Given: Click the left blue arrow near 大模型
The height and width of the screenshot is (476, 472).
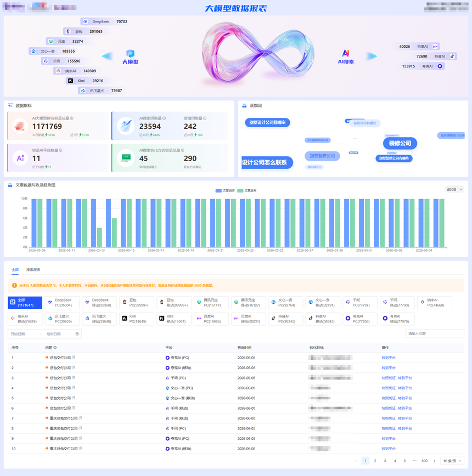Looking at the screenshot, I should [108, 56].
